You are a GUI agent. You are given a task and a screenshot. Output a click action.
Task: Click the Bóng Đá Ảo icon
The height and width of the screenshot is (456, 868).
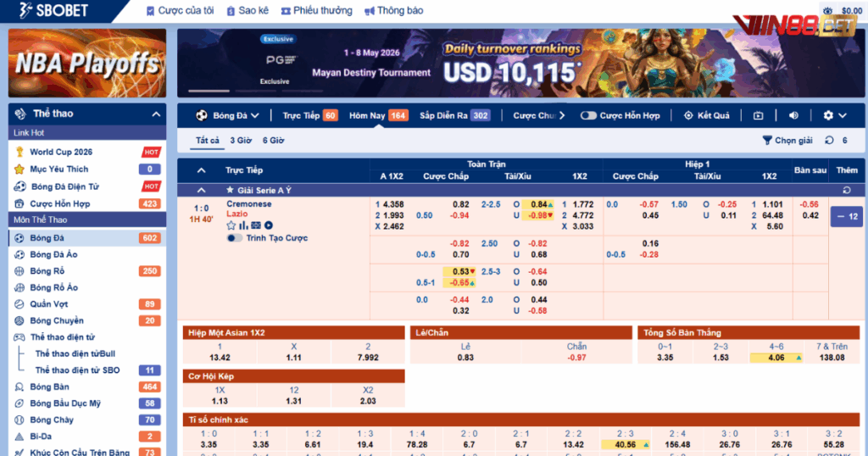[x=19, y=254]
